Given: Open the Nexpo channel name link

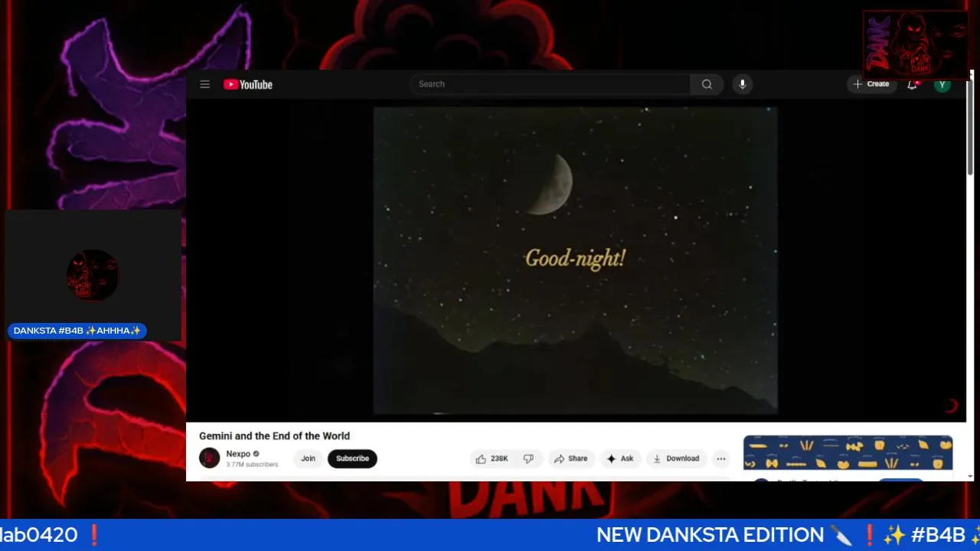Looking at the screenshot, I should click(x=238, y=454).
